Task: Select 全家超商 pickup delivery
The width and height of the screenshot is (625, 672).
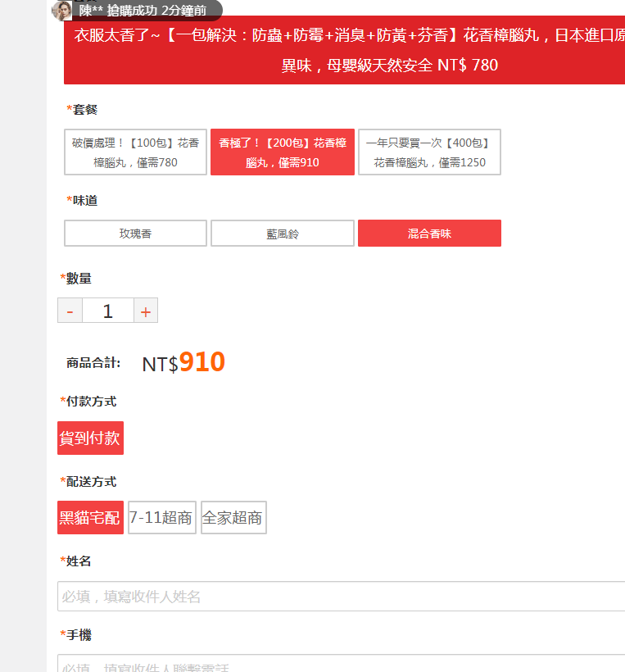Action: tap(233, 518)
